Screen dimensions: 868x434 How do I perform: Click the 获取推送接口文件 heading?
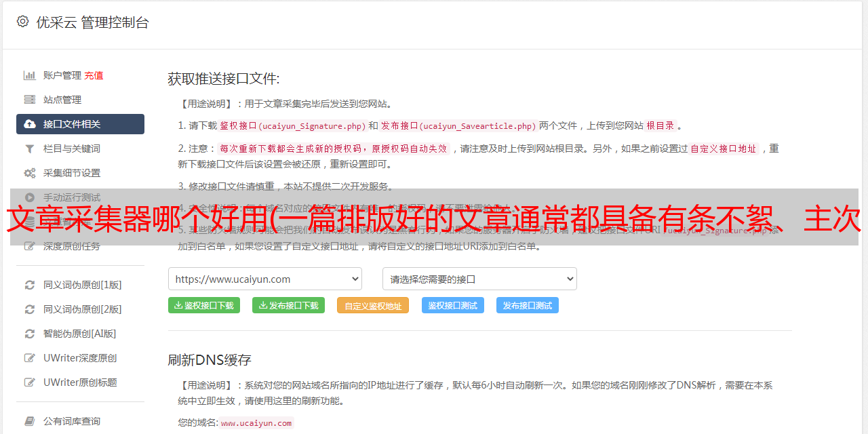(x=224, y=79)
